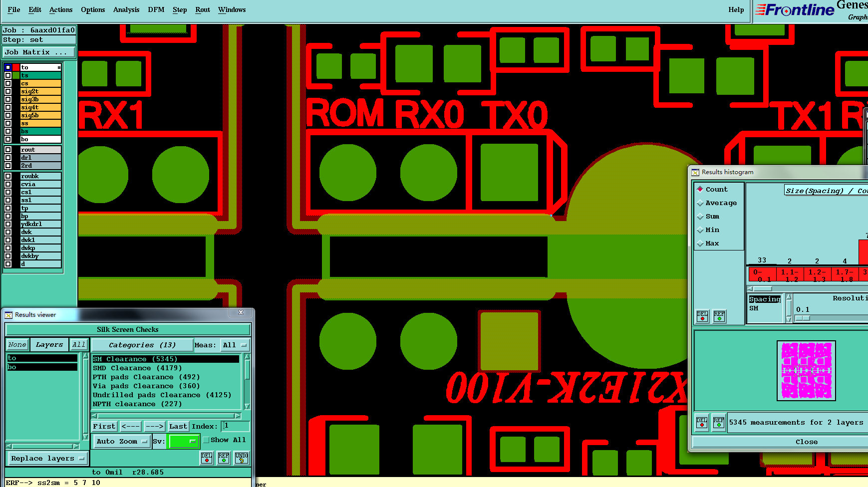868x487 pixels.
Task: Click the UNDO icon in Results viewer
Action: click(241, 458)
